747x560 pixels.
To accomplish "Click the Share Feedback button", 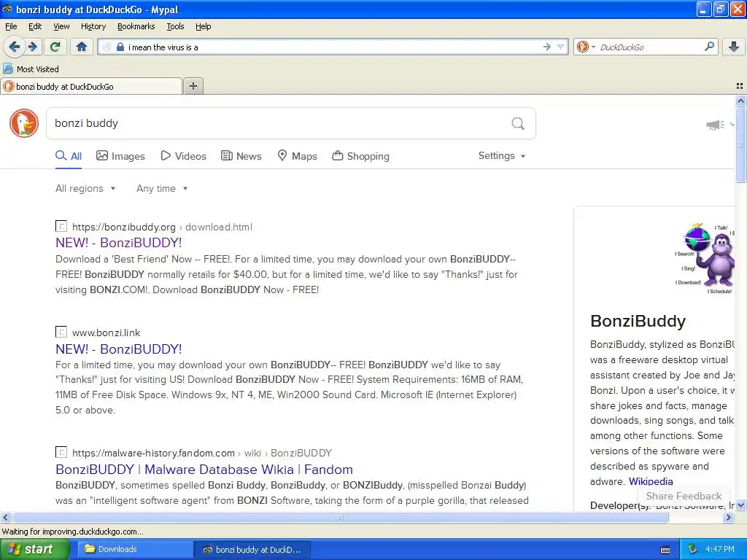I will coord(684,496).
